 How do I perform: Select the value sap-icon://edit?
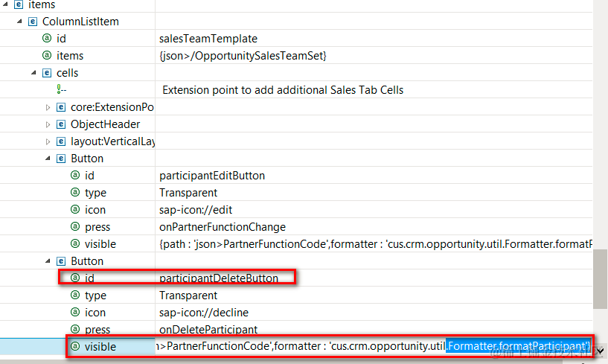(196, 210)
